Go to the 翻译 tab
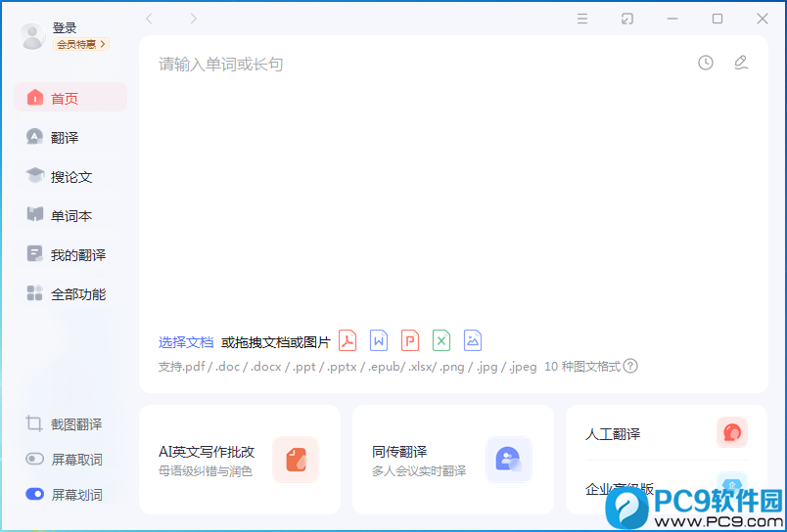Screen dimensions: 787x532 [x=65, y=137]
